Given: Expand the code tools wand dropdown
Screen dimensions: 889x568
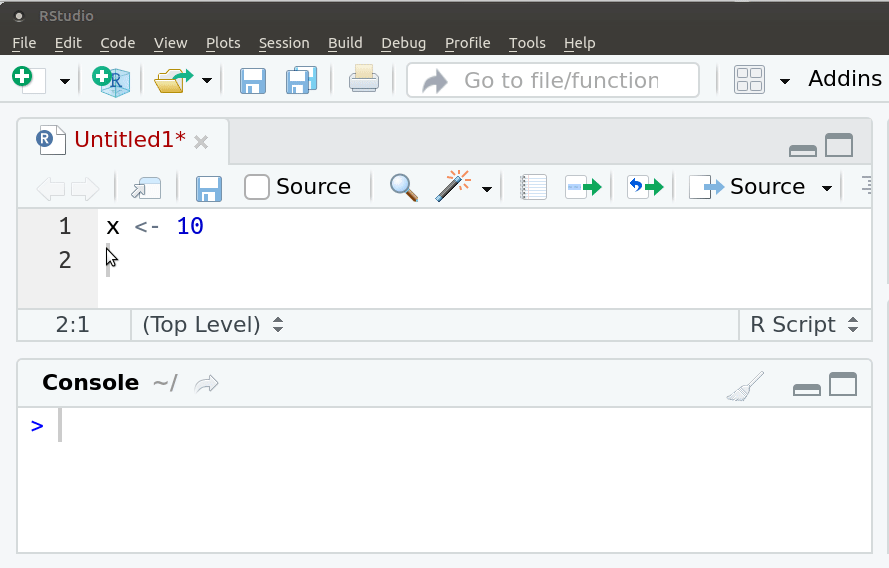Looking at the screenshot, I should pyautogui.click(x=487, y=189).
